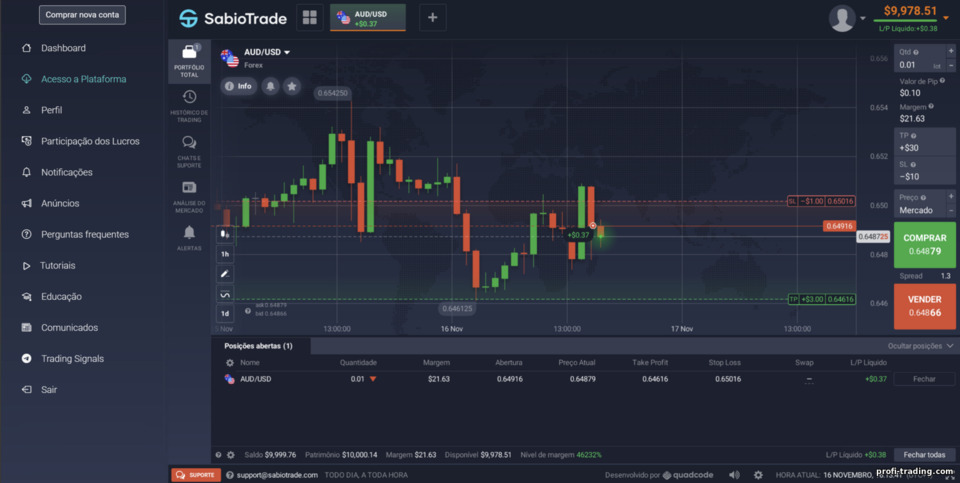
Task: Click the red VENDER button
Action: tap(924, 306)
